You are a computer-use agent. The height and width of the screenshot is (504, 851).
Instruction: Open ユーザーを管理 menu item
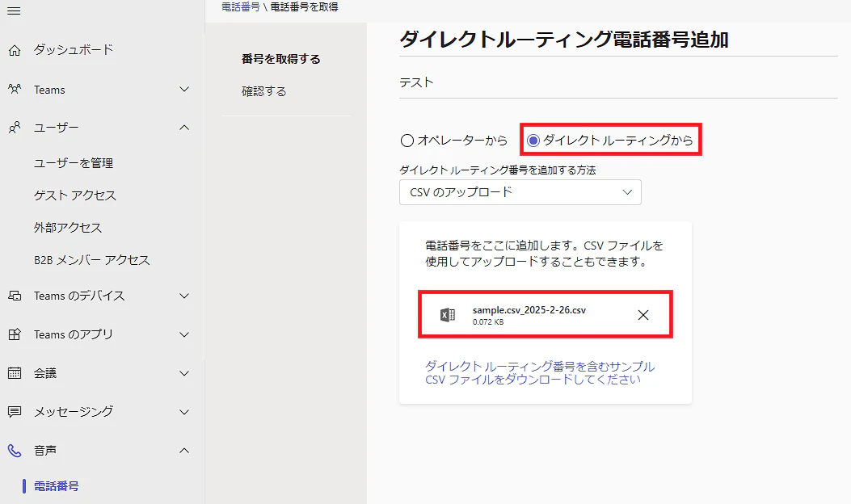74,163
